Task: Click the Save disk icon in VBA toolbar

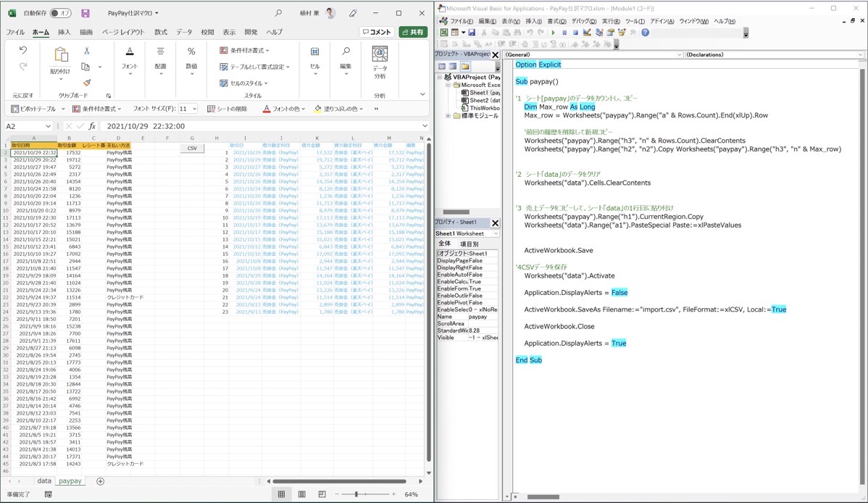Action: tap(472, 33)
